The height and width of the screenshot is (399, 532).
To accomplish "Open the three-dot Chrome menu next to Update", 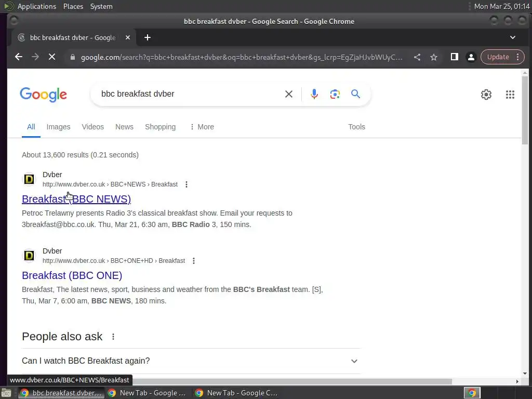I will coord(518,57).
